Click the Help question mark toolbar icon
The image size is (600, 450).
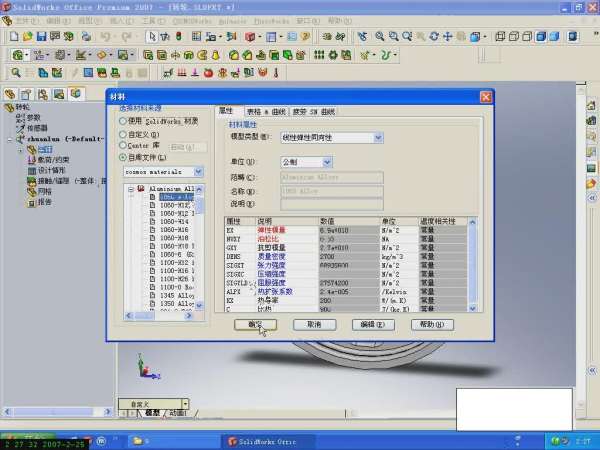pos(305,36)
